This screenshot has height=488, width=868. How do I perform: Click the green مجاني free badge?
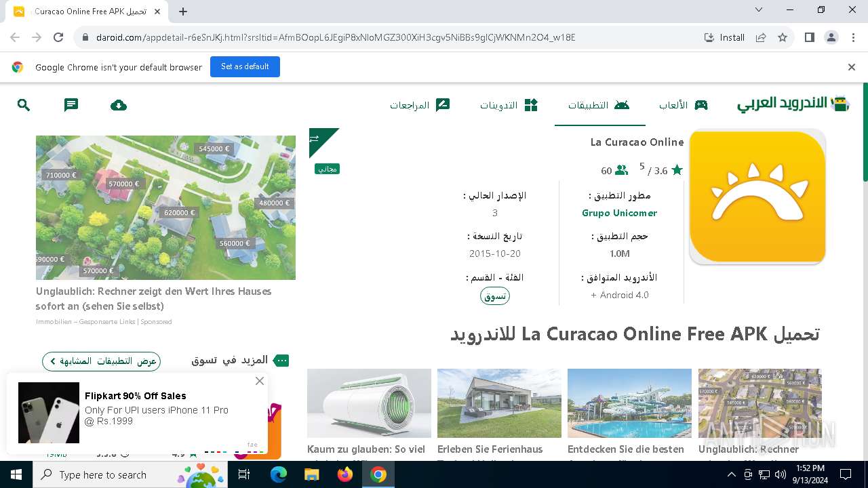[x=327, y=169]
